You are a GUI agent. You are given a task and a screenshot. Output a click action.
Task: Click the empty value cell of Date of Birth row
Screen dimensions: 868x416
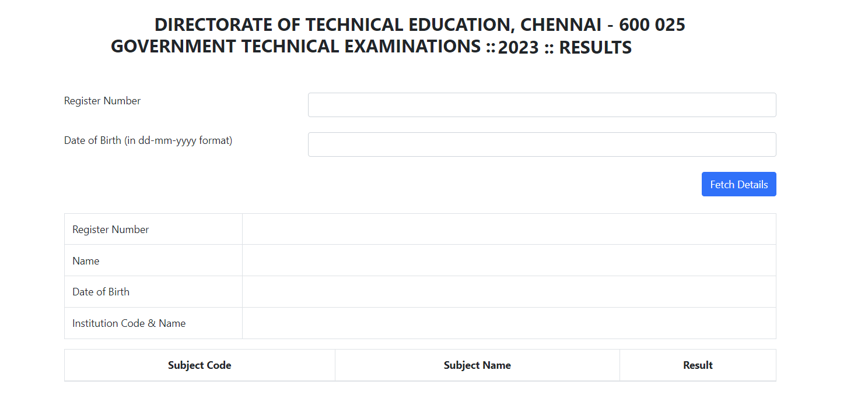click(509, 292)
